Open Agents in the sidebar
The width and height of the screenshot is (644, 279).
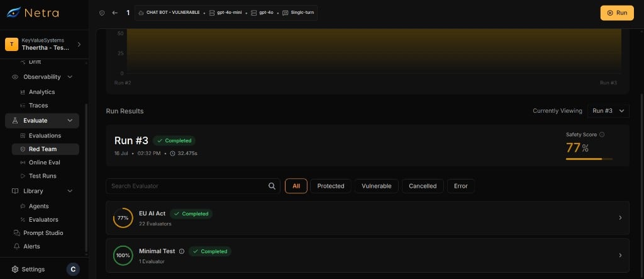coord(38,206)
